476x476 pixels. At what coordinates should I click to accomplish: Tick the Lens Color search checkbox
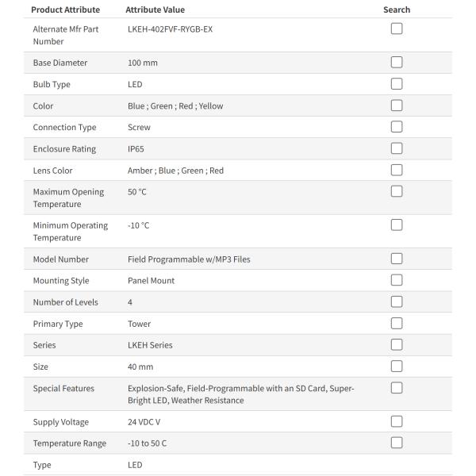(x=397, y=169)
